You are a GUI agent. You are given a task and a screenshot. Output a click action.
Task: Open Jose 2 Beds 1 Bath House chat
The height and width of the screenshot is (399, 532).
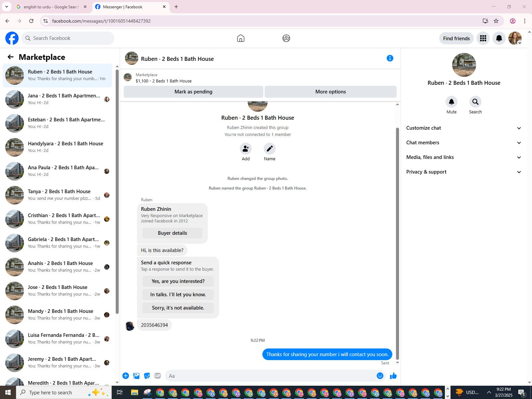57,291
